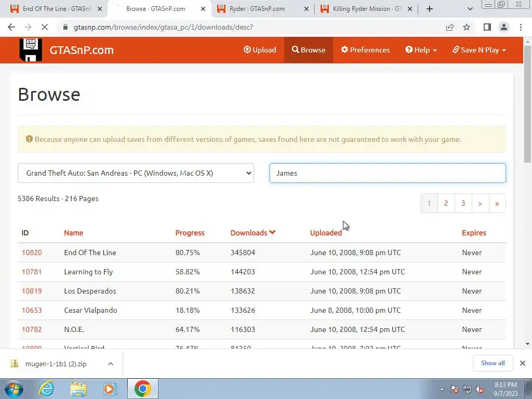Viewport: 532px width, 399px height.
Task: Close the Killing Ryder Mission tab
Action: coord(410,9)
